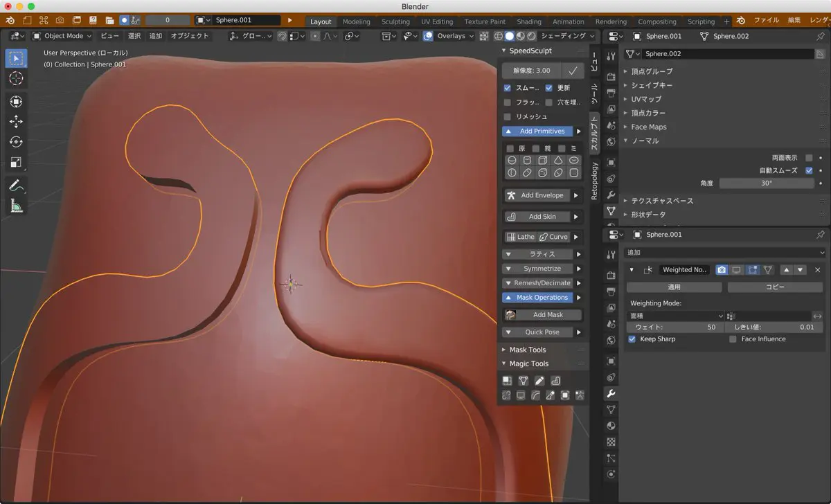The width and height of the screenshot is (831, 504).
Task: Click the Add Envelope armature icon
Action: point(511,195)
